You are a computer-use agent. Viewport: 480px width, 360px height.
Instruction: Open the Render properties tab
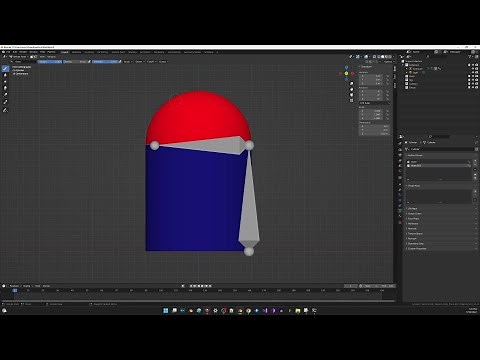(400, 150)
